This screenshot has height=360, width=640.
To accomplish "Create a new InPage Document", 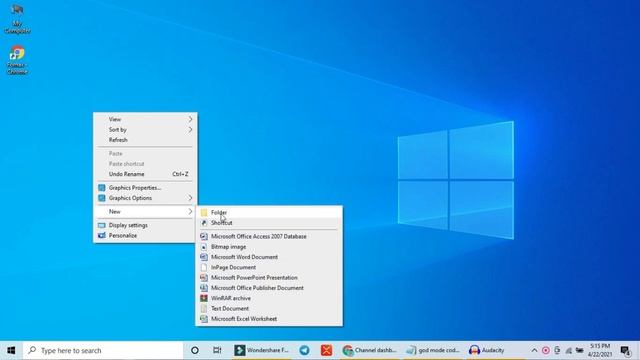I will tap(269, 267).
